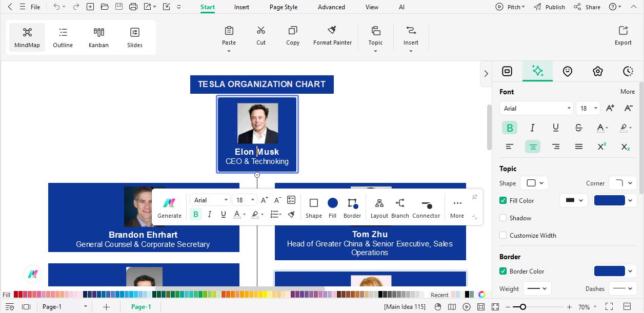The height and width of the screenshot is (313, 644).
Task: Open font size 18 dropdown in right panel
Action: coord(588,108)
